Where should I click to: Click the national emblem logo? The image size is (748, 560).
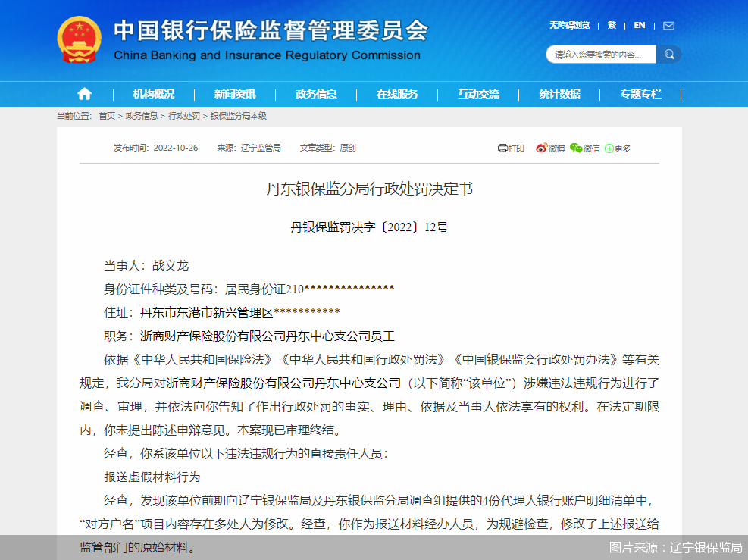[x=79, y=40]
